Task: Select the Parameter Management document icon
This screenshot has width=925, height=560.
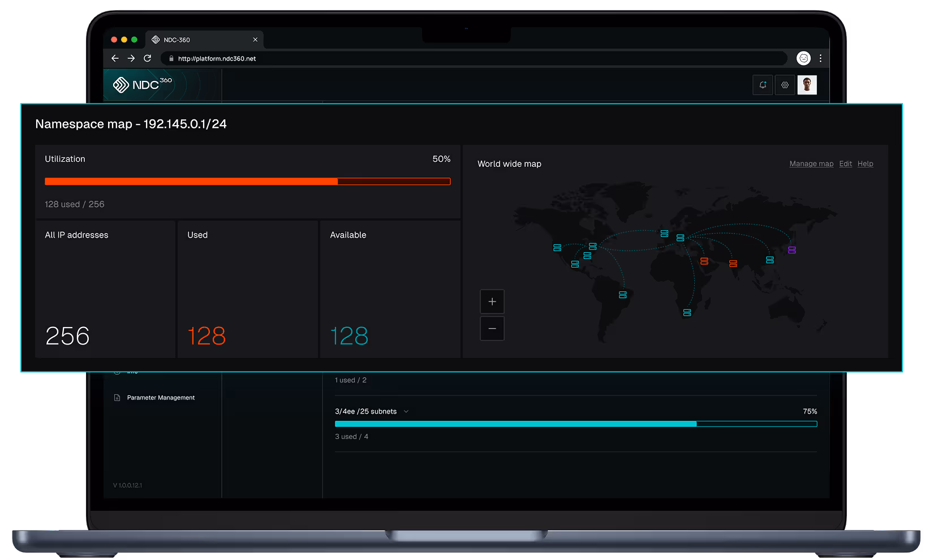Action: (x=117, y=397)
